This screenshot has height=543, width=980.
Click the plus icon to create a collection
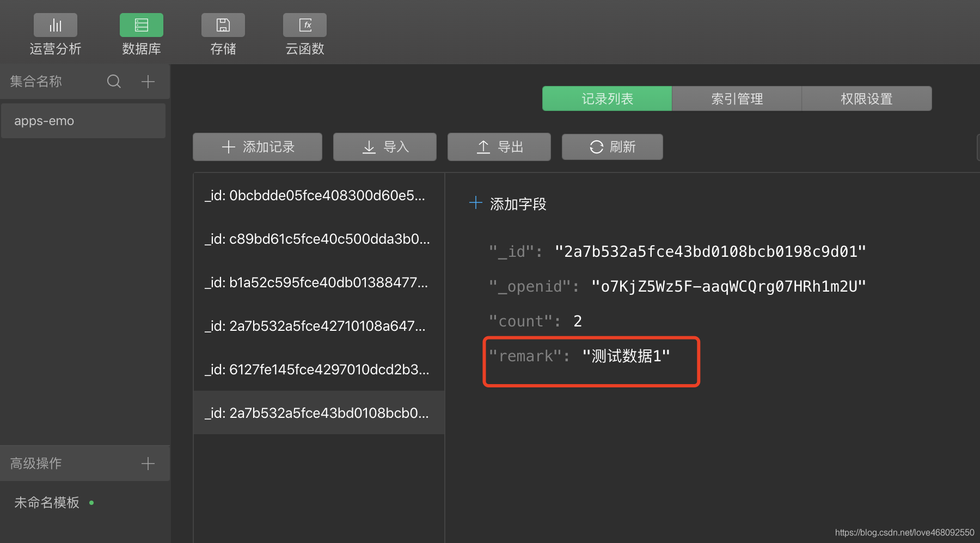pos(148,81)
